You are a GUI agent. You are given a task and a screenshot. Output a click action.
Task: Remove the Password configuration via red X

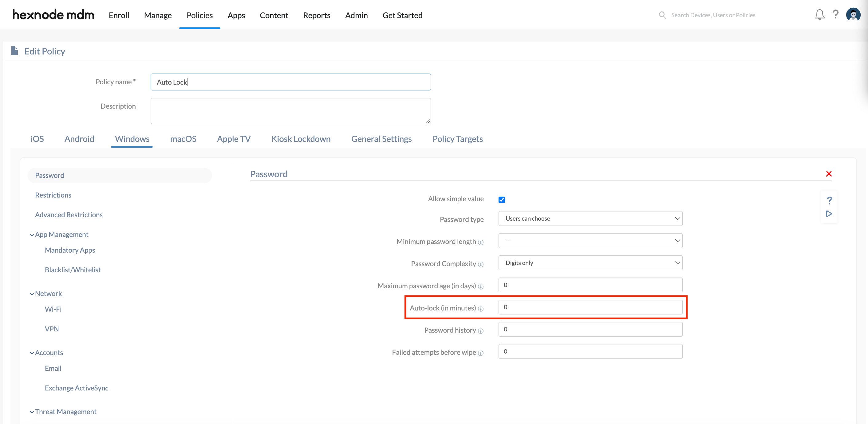[829, 174]
